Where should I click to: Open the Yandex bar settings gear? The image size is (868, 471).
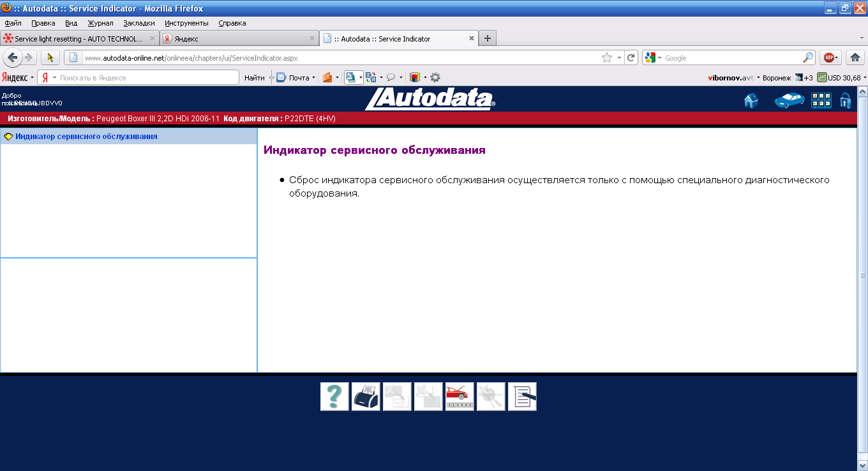[x=435, y=77]
